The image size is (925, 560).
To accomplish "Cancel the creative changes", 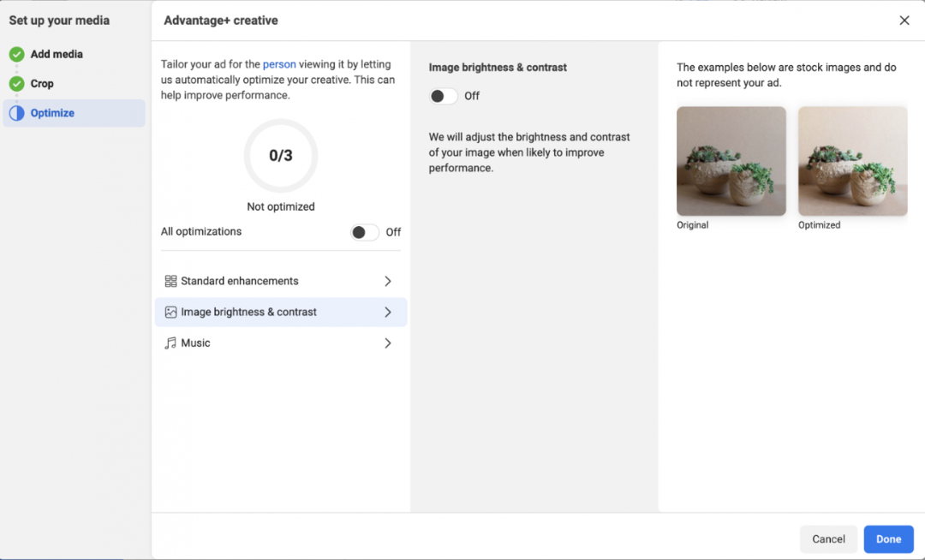I will pyautogui.click(x=828, y=539).
